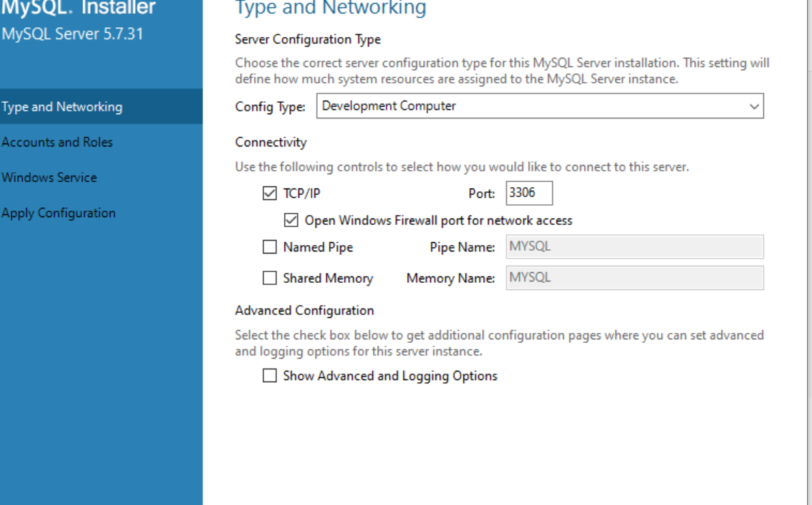Viewport: 812px width, 505px height.
Task: Click the Memory Name label
Action: (x=451, y=279)
